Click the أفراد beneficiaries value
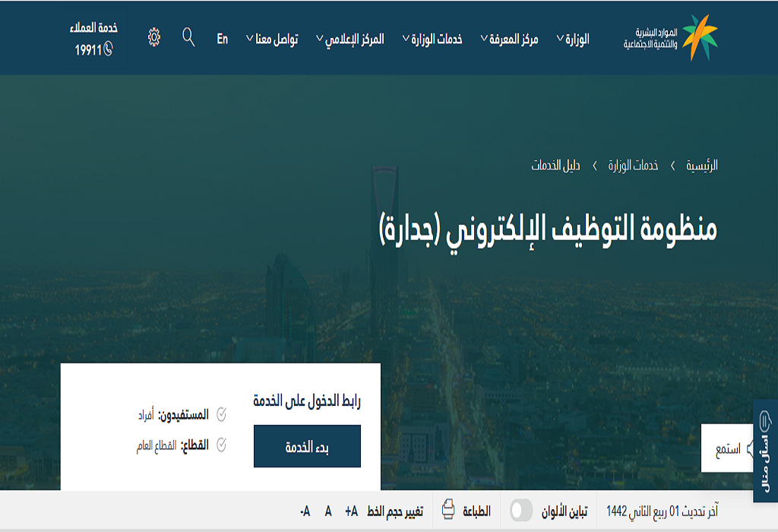Screen dimensions: 778x532 tap(146, 415)
